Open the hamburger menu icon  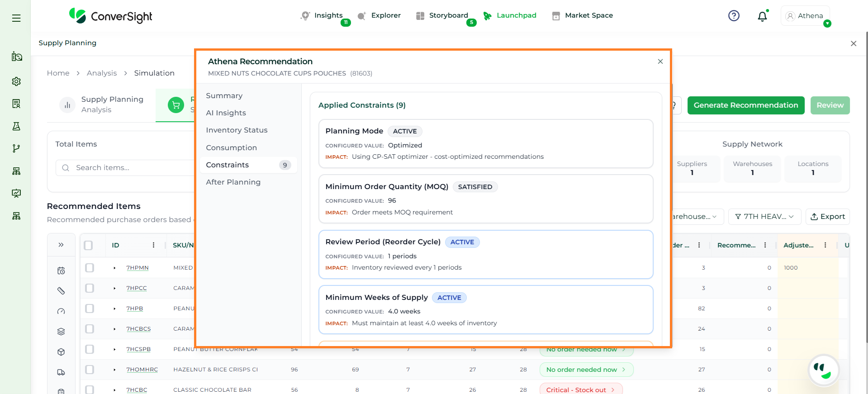click(x=16, y=18)
